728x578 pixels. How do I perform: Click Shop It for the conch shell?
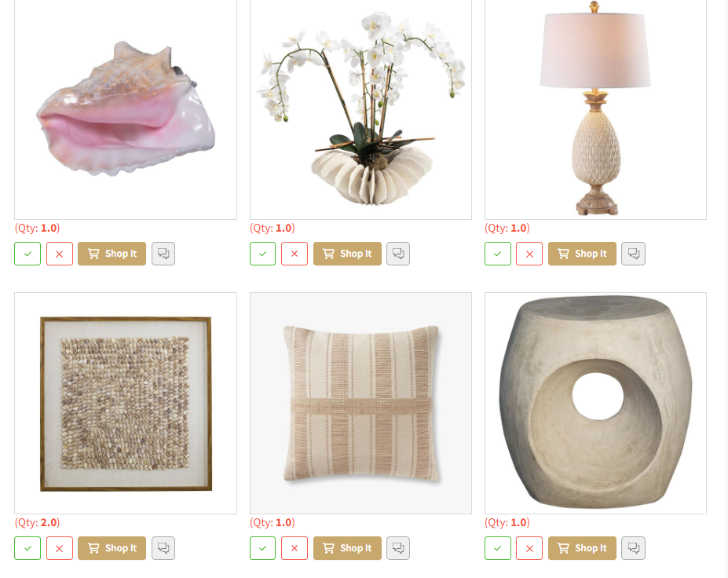click(x=112, y=254)
